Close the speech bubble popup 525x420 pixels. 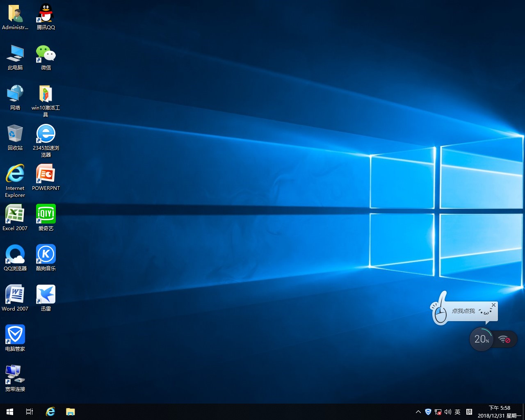pyautogui.click(x=494, y=305)
